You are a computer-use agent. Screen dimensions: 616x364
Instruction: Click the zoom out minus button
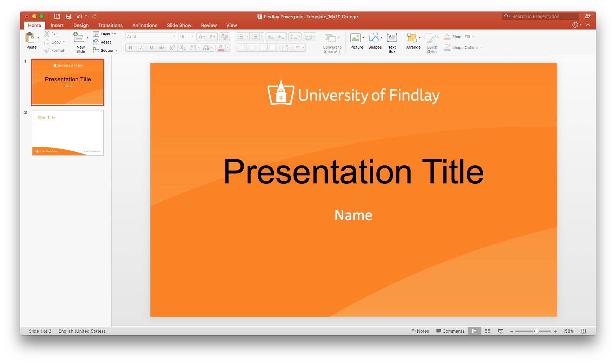click(x=511, y=331)
